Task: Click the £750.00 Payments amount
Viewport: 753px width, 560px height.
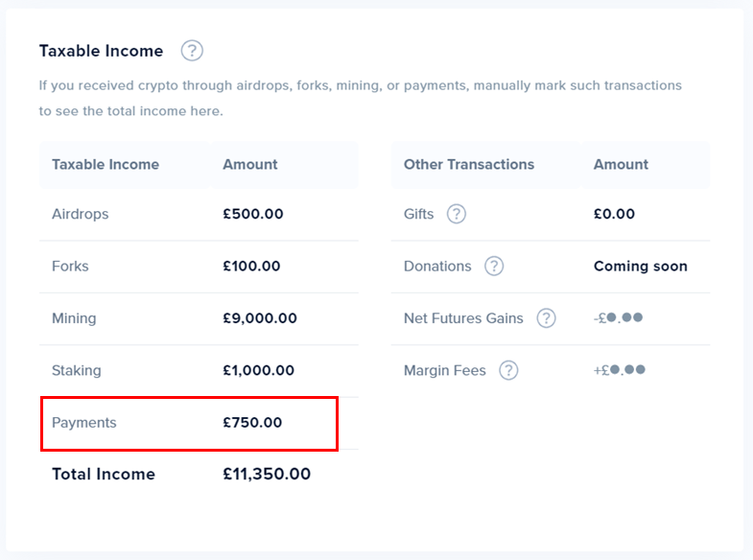Action: (x=252, y=422)
